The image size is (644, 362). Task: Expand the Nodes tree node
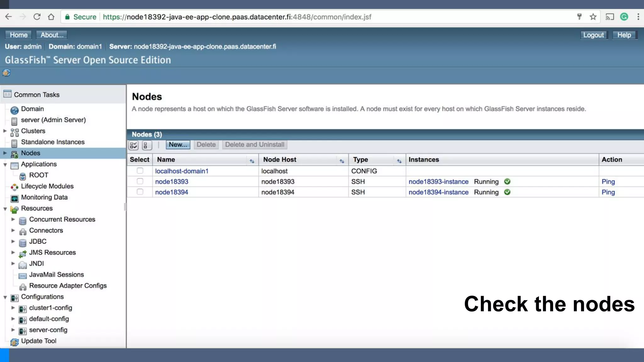[5, 153]
